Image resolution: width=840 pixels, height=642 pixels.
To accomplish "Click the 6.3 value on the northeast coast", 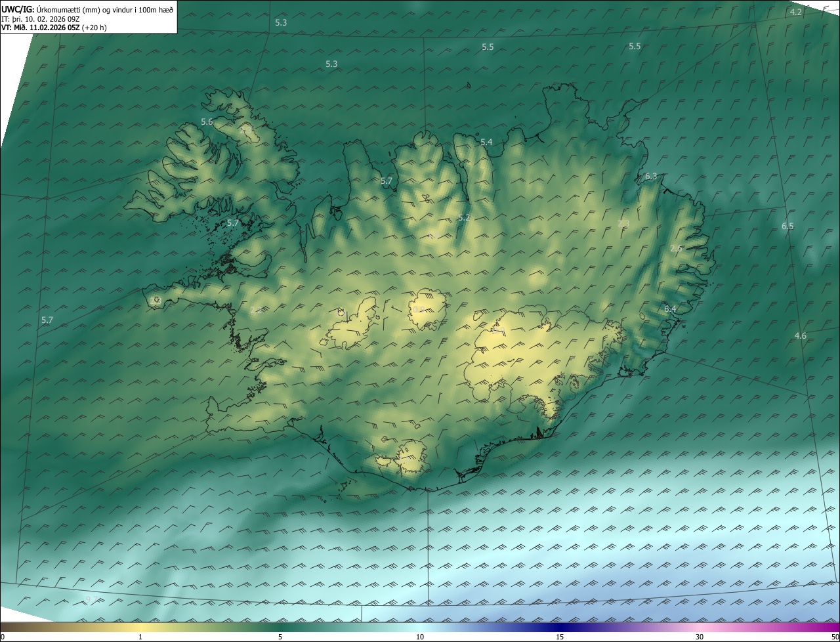I will [x=651, y=177].
